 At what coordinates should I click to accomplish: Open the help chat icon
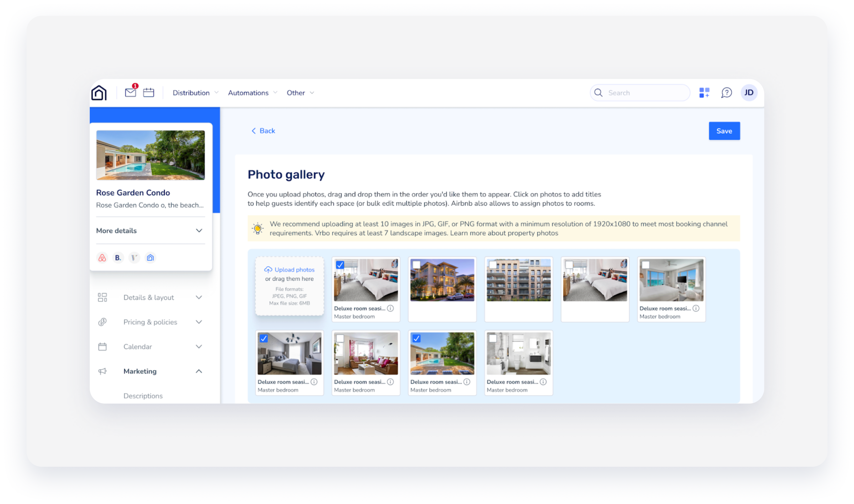726,92
